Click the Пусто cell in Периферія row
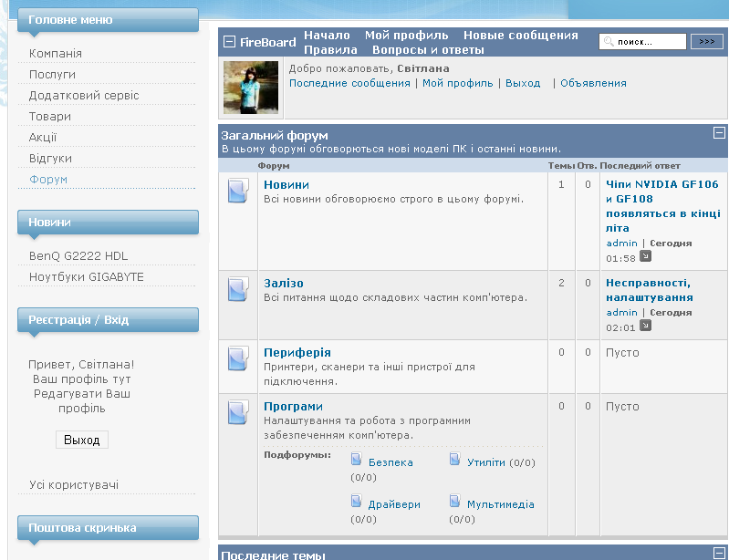Image resolution: width=729 pixels, height=560 pixels. tap(622, 353)
